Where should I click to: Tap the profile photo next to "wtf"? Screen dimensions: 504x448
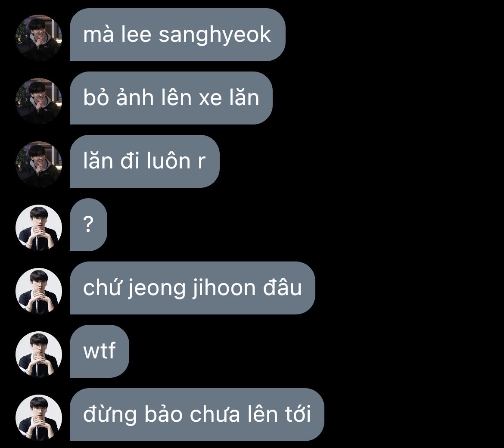(39, 354)
